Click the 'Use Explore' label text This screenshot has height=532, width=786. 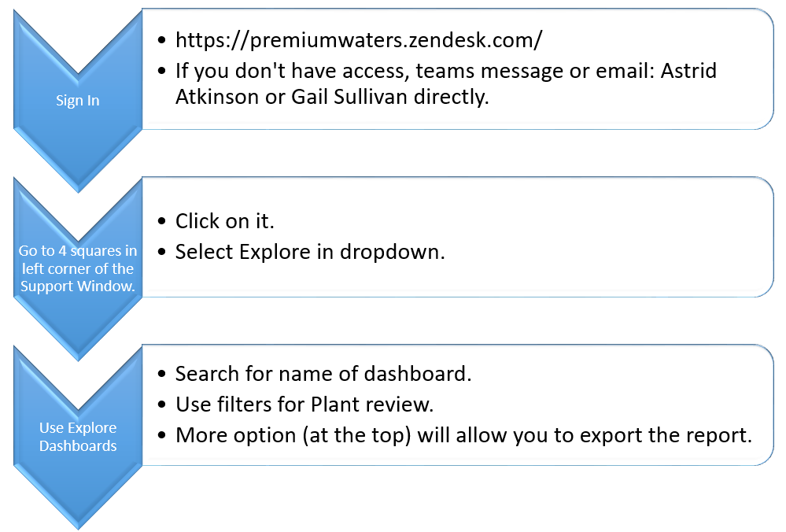(x=78, y=427)
